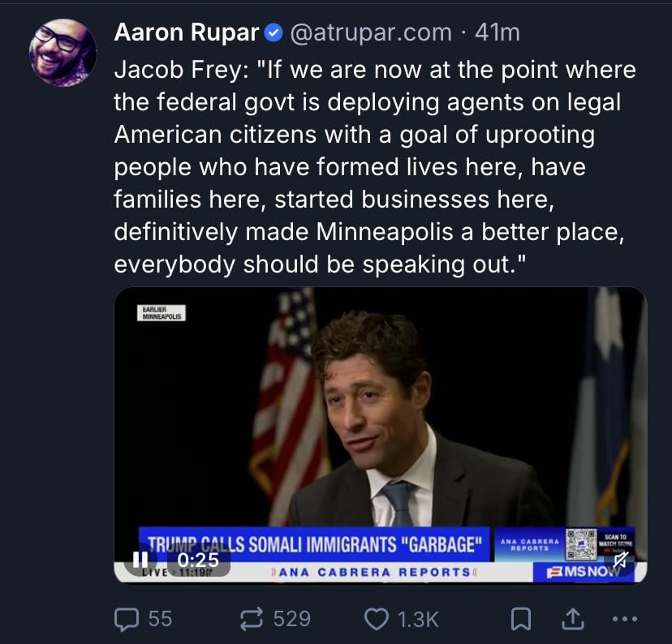672x644 pixels.
Task: Click the 41m post timestamp
Action: (497, 32)
